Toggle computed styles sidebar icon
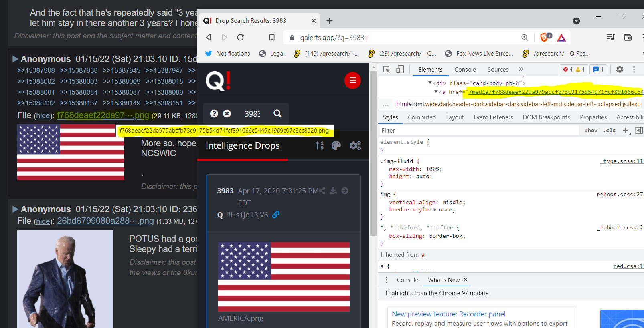 [639, 130]
